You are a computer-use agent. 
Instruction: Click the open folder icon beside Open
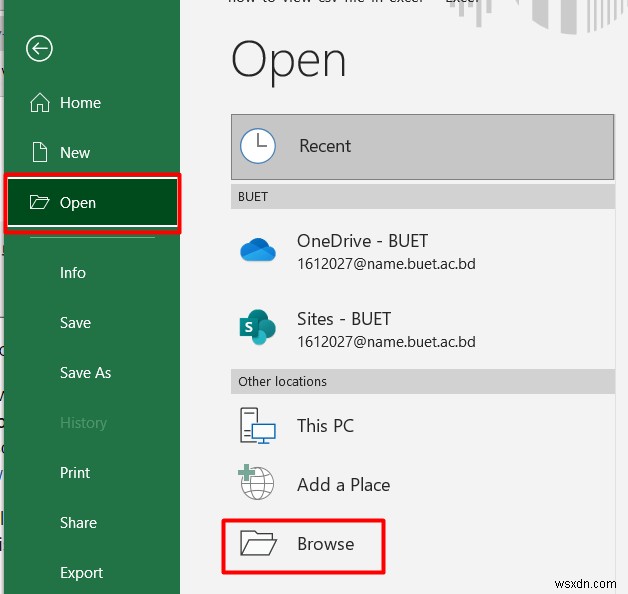39,202
